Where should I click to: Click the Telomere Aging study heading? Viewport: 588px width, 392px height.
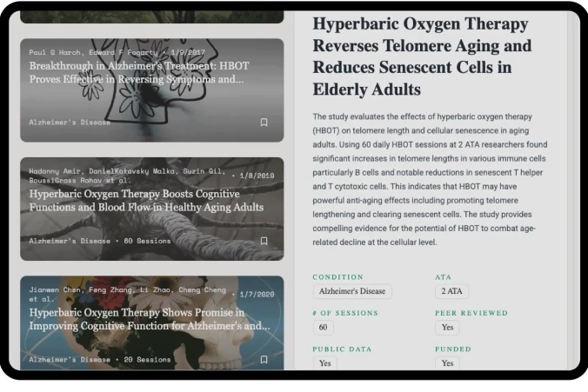pyautogui.click(x=421, y=56)
